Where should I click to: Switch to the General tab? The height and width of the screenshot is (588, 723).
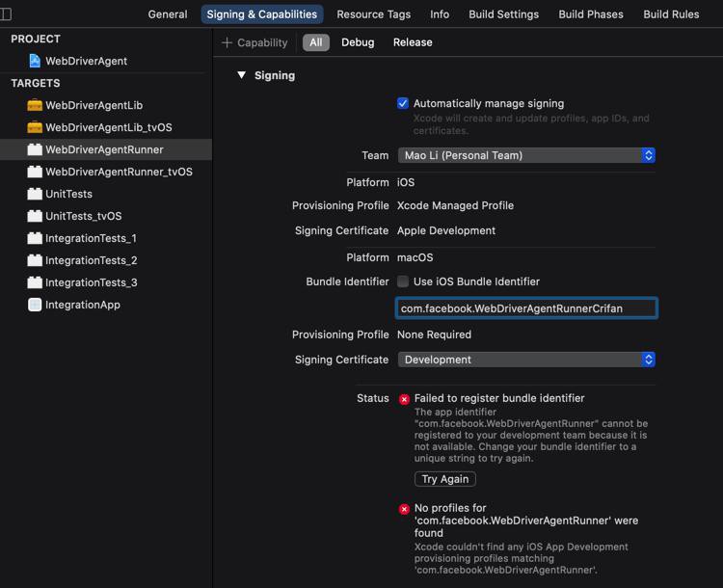tap(168, 14)
